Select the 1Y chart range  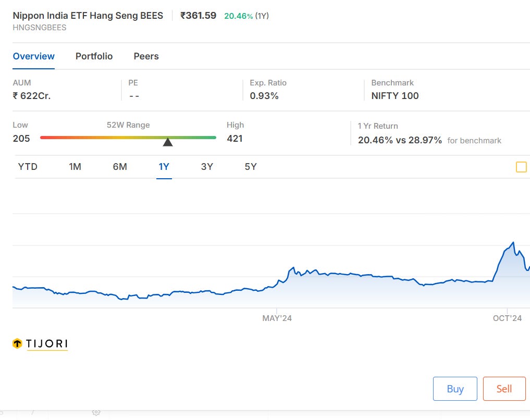tap(164, 167)
